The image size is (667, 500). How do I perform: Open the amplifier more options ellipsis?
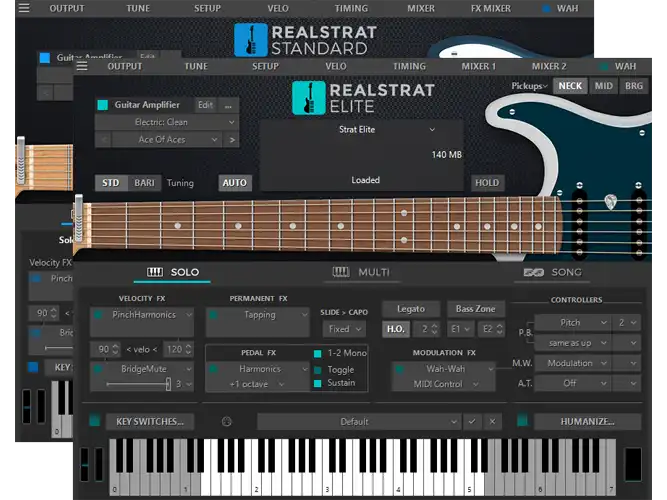point(228,105)
